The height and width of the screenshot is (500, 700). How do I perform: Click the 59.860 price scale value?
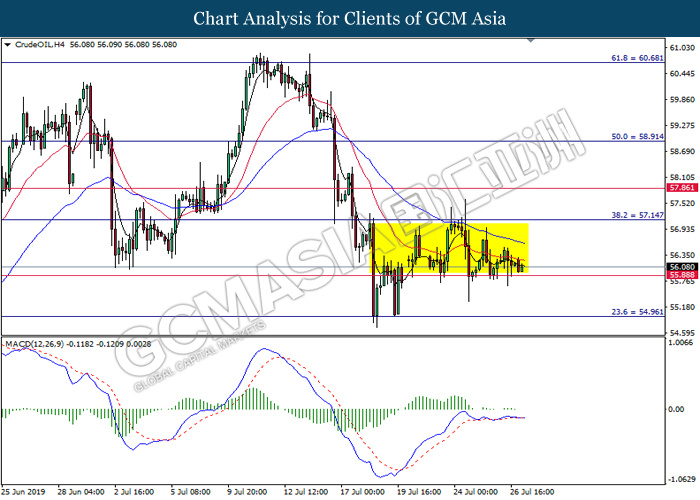[683, 100]
